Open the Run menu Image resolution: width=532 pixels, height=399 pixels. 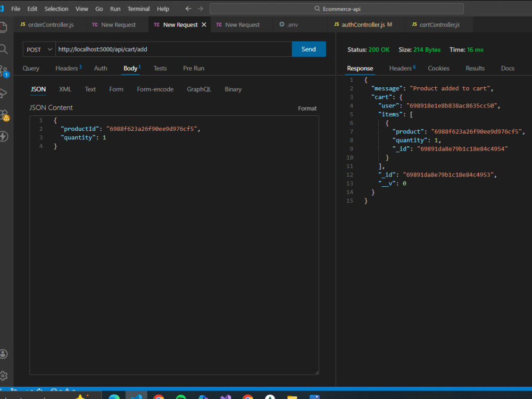(115, 9)
